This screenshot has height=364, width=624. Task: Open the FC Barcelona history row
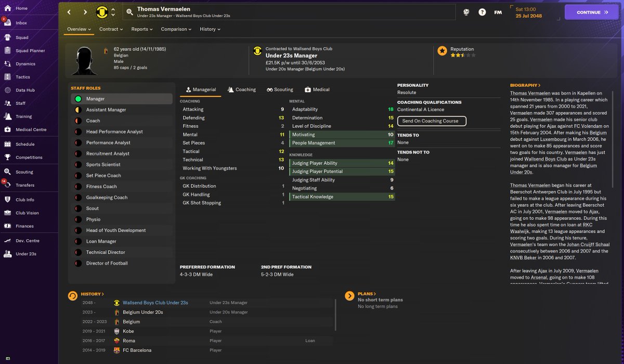click(x=206, y=350)
